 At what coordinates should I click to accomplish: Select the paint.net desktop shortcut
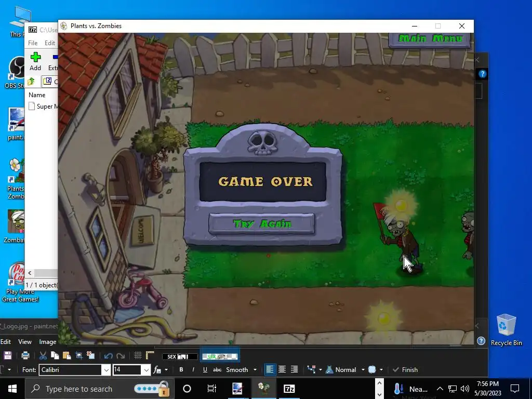pos(15,124)
